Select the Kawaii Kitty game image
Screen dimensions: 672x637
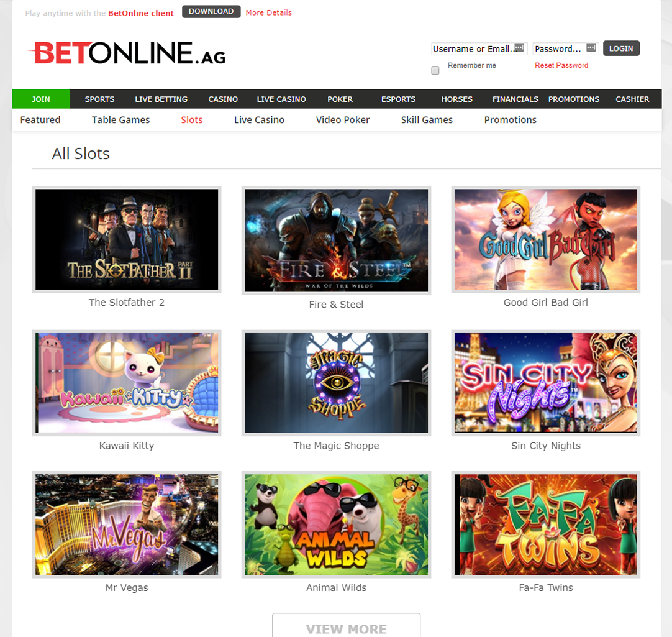point(127,383)
